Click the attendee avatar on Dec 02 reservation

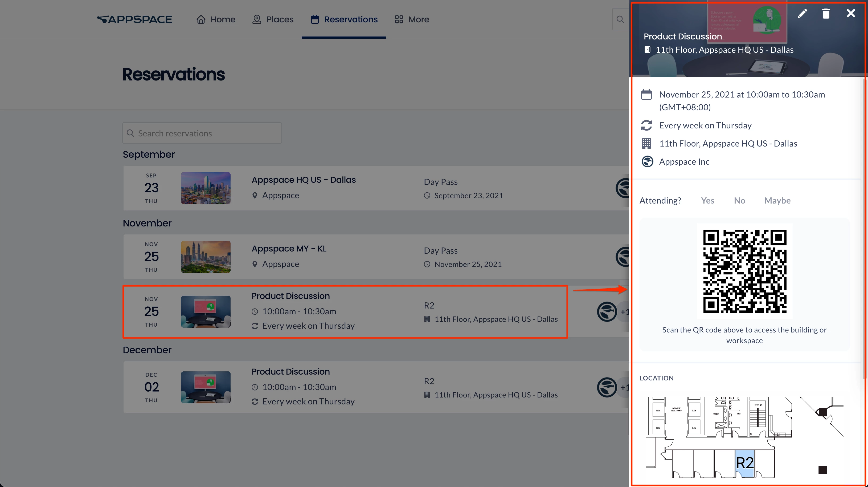click(607, 387)
